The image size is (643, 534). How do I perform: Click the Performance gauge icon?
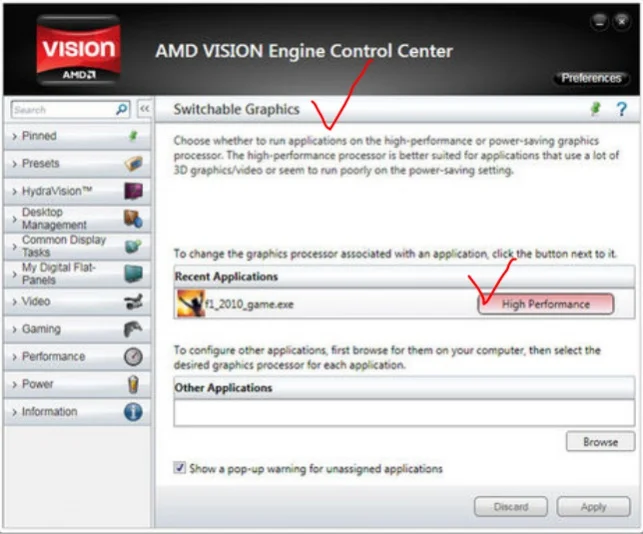(x=133, y=356)
